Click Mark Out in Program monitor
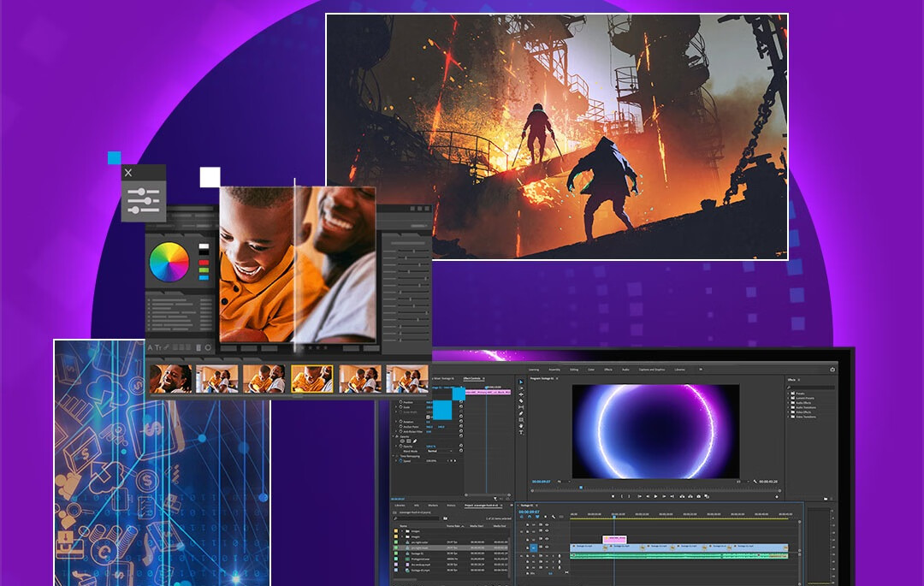Viewport: 924px width, 586px height. 630,496
